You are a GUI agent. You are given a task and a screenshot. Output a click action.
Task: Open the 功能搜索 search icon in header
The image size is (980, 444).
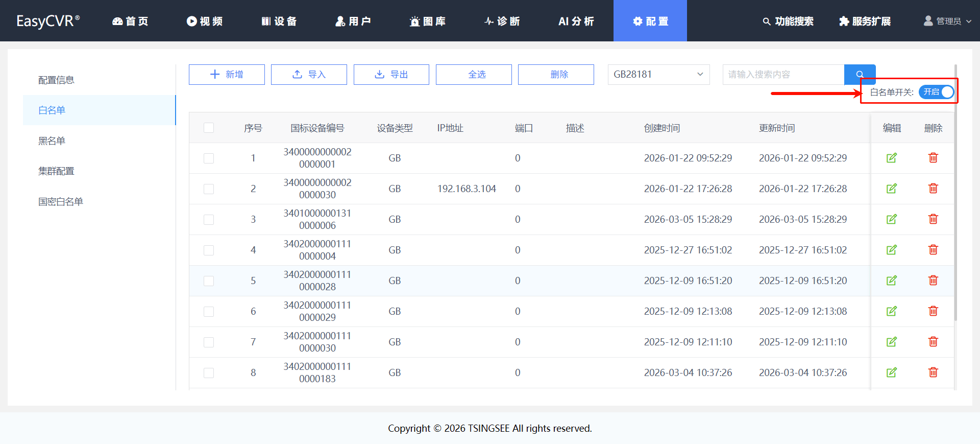coord(766,21)
